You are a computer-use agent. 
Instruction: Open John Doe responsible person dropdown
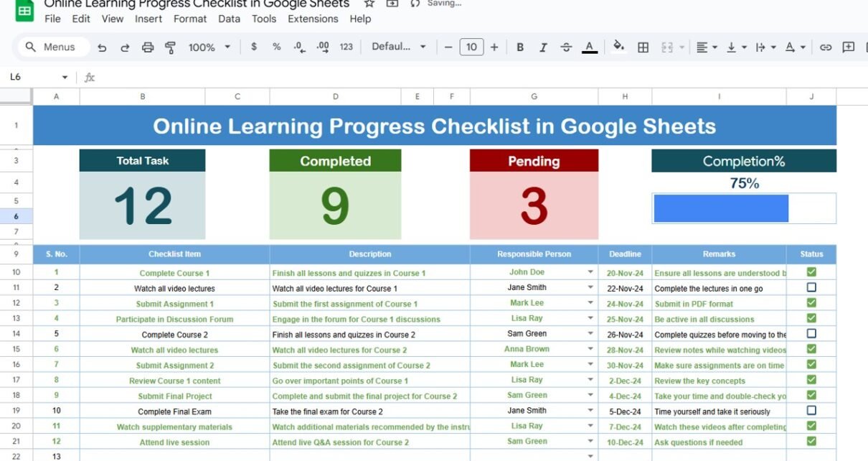(590, 272)
